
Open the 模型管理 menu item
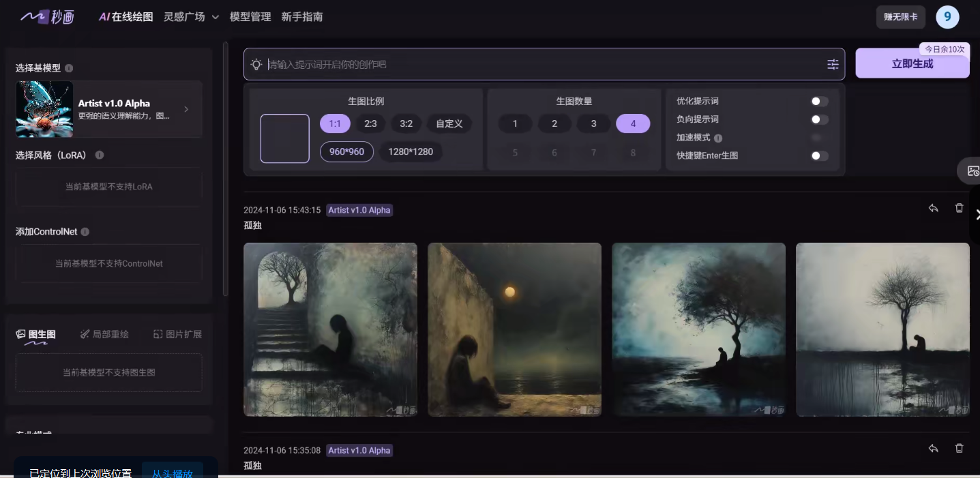[x=250, y=16]
